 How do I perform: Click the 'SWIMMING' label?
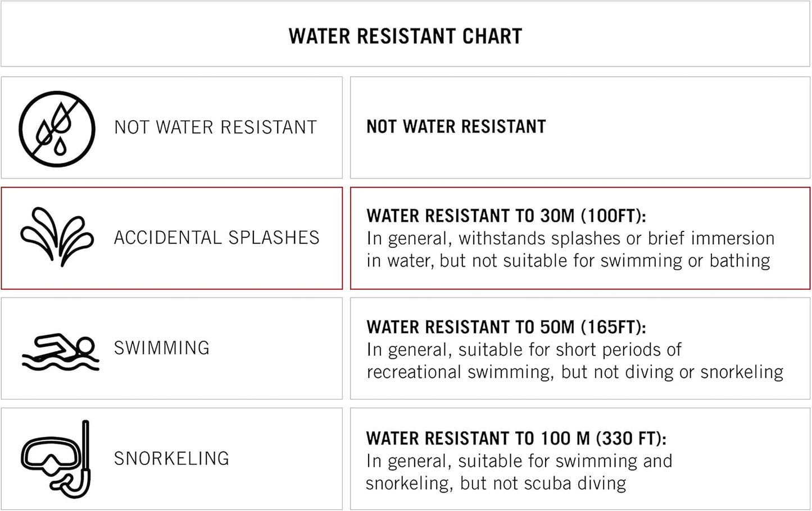click(x=162, y=348)
